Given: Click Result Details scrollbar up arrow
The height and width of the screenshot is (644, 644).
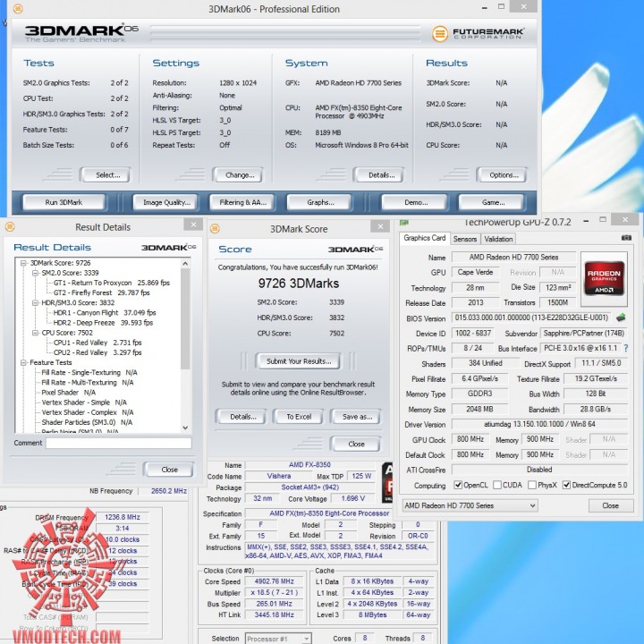Looking at the screenshot, I should coord(185,263).
